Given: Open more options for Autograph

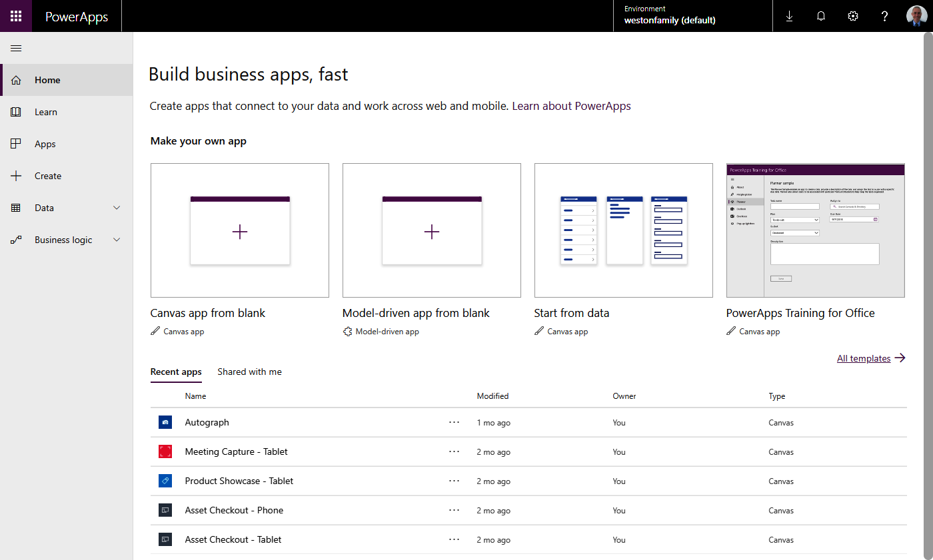Looking at the screenshot, I should click(x=455, y=422).
